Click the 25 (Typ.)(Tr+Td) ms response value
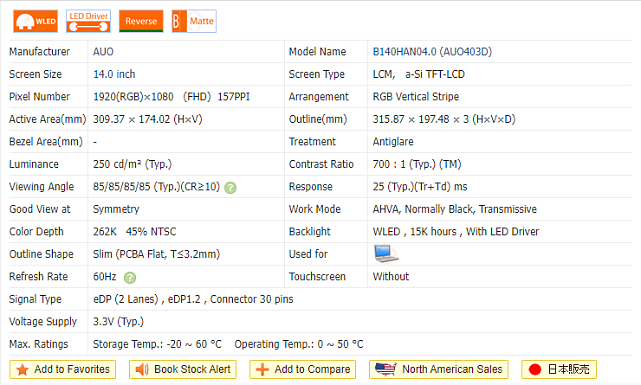Screen dimensions: 641x385 click(420, 187)
